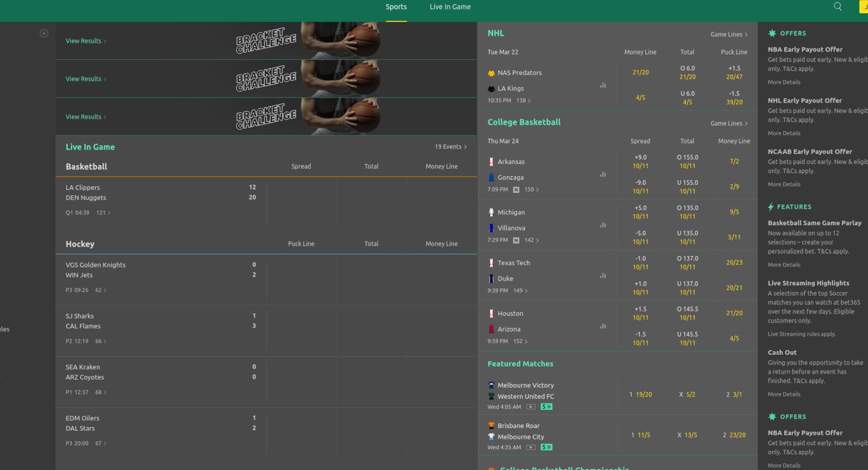Screen dimensions: 868x470
Task: Open More Details under Basketball Same Game Parlay
Action: coord(784,265)
